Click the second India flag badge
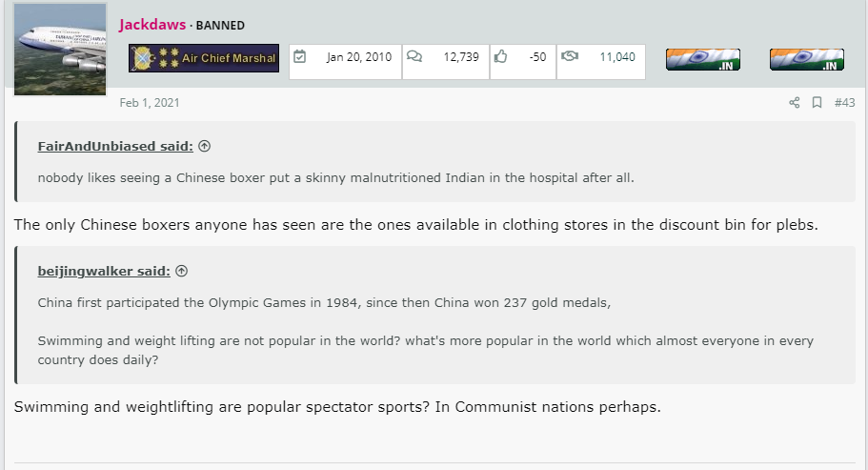 click(807, 59)
